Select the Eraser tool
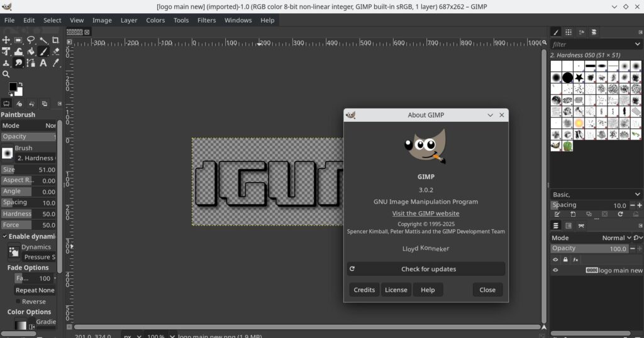 tap(55, 52)
